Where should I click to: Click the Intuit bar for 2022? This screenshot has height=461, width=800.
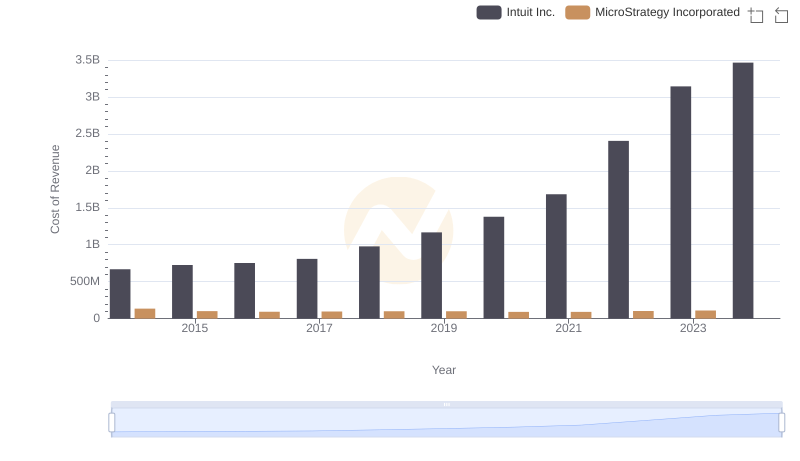[x=618, y=229]
